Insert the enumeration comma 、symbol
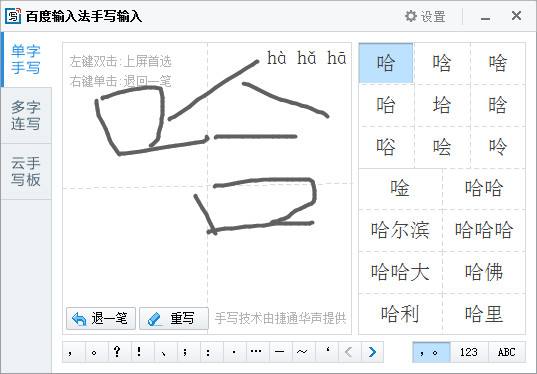This screenshot has height=374, width=537. pos(165,352)
